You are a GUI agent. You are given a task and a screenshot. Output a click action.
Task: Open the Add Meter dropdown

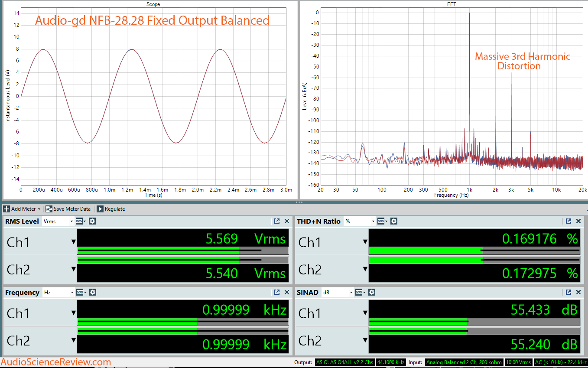[22, 209]
